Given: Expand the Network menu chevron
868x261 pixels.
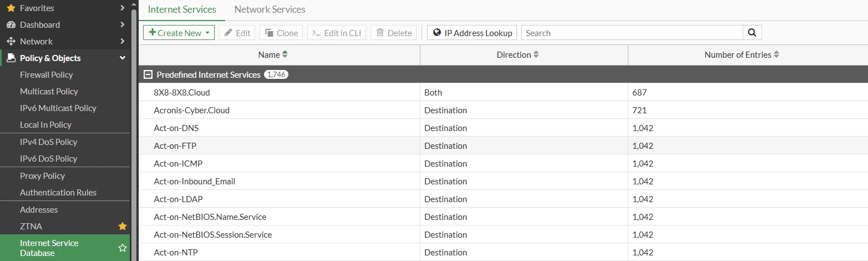Looking at the screenshot, I should 122,42.
